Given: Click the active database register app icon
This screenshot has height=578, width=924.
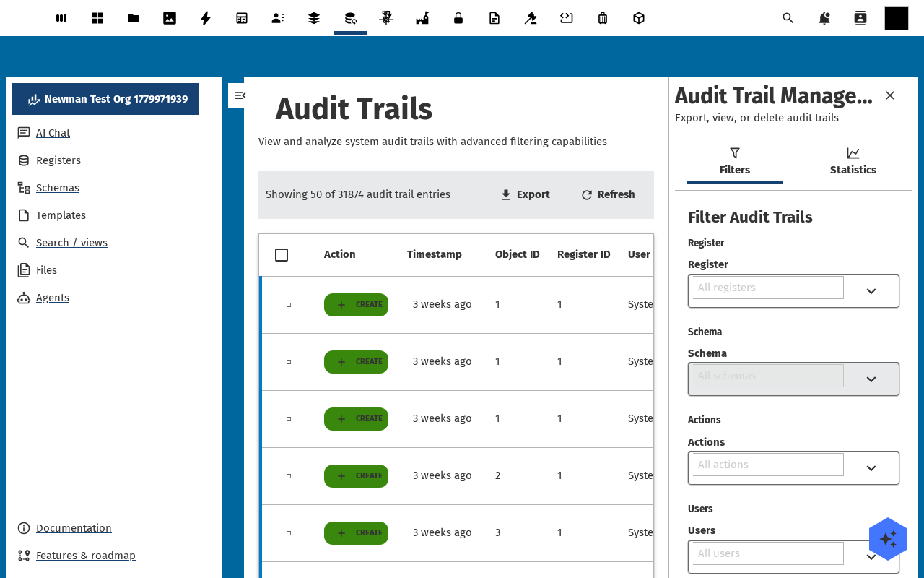Looking at the screenshot, I should tap(350, 18).
